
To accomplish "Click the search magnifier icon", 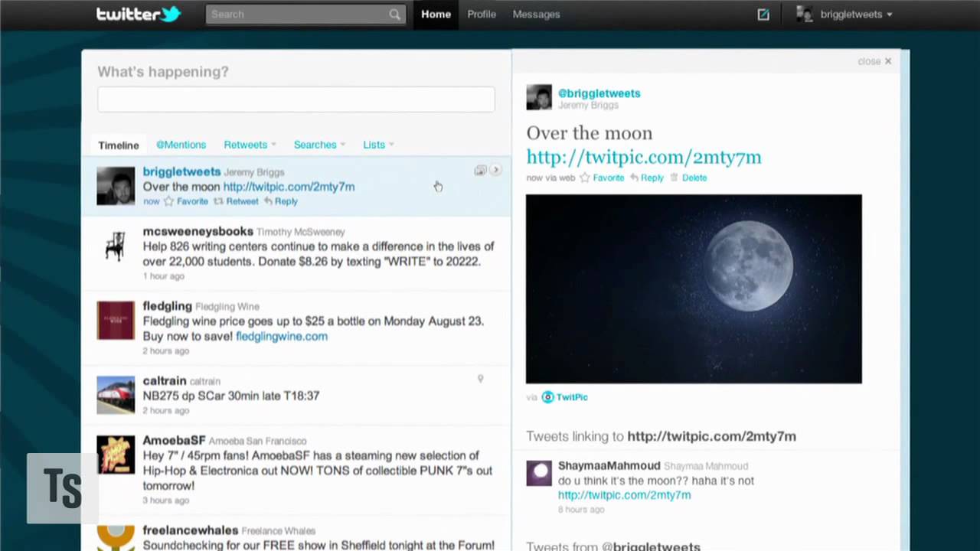I will [x=394, y=15].
